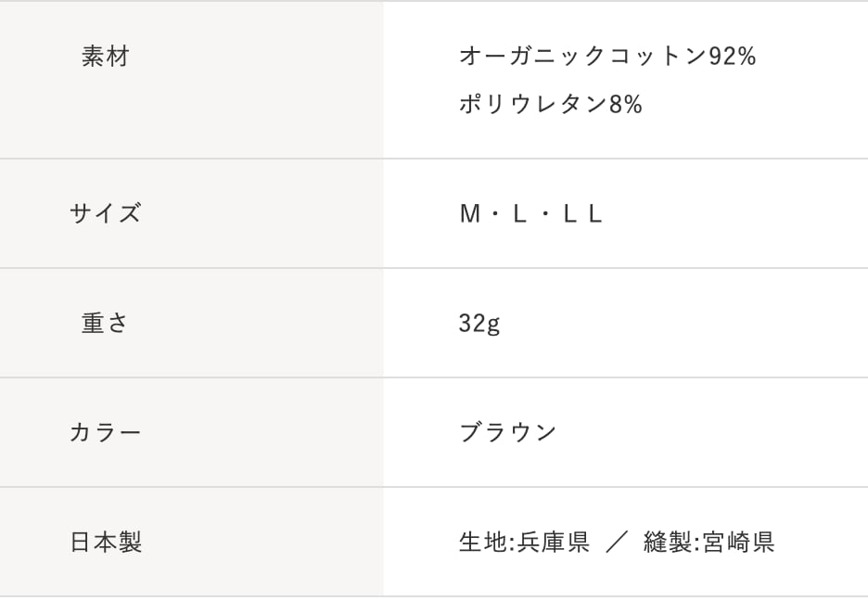Image resolution: width=868 pixels, height=601 pixels.
Task: Click the 92% cotton percentage
Action: click(x=733, y=57)
